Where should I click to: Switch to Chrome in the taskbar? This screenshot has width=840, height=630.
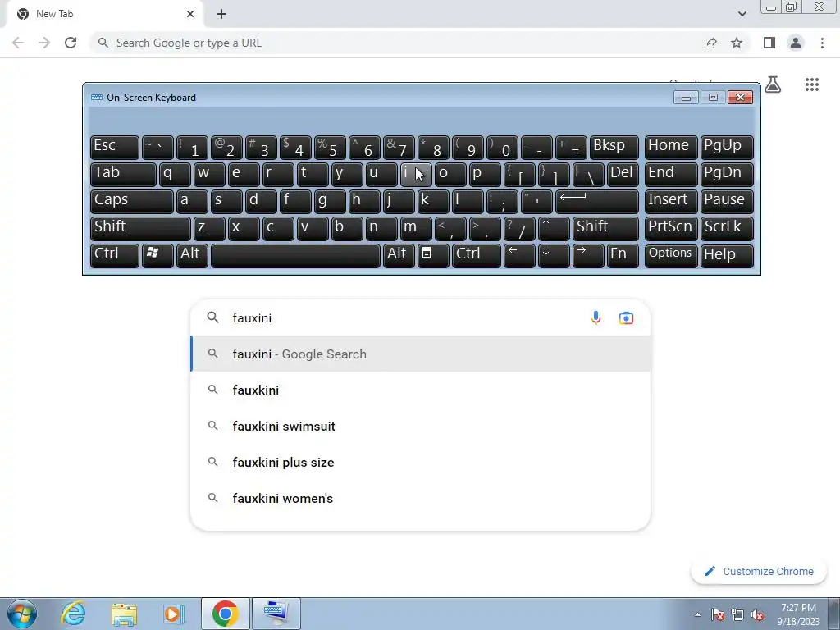225,614
